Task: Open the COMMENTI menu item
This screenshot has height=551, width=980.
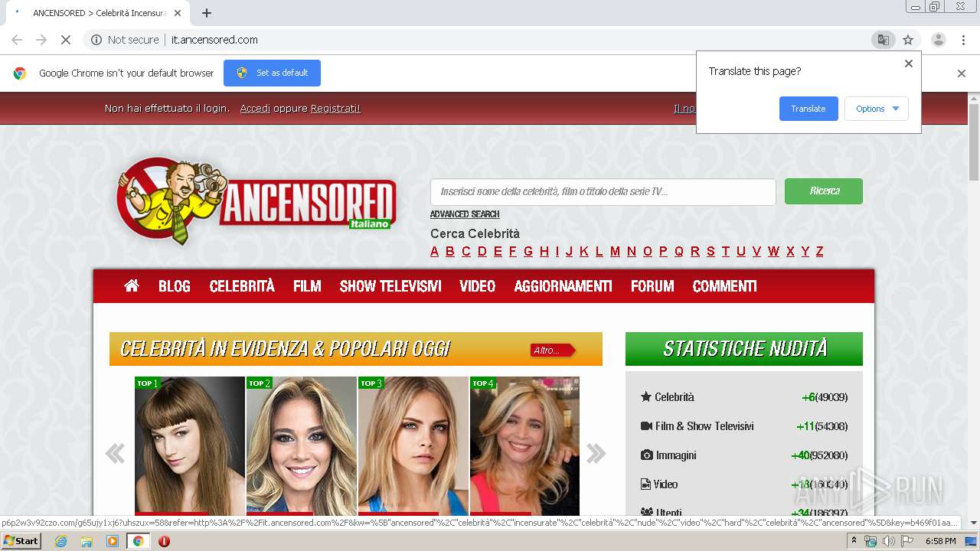Action: (x=725, y=286)
